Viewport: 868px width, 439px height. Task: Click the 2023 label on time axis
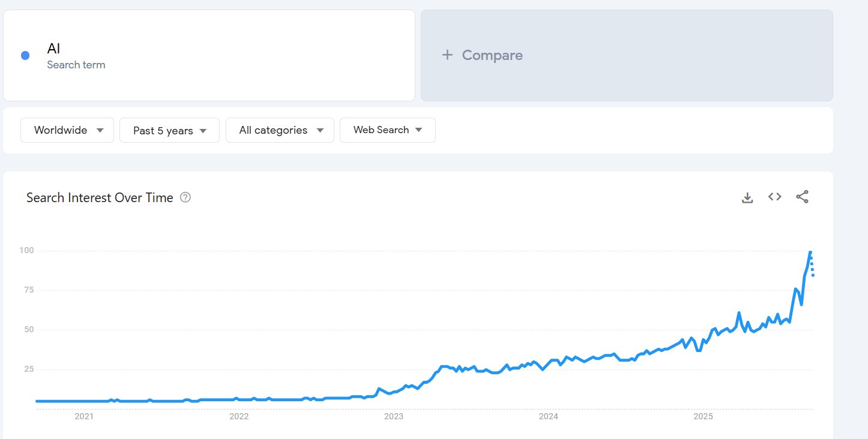pyautogui.click(x=394, y=416)
